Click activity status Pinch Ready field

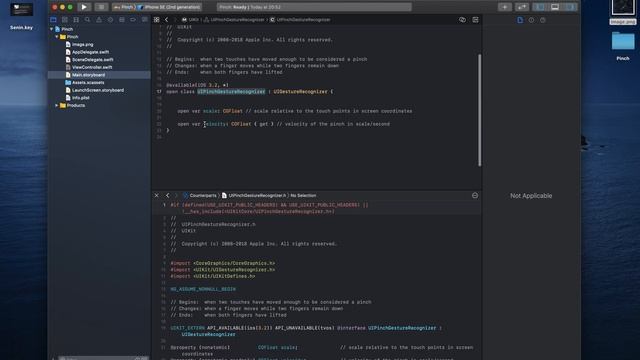pyautogui.click(x=314, y=7)
